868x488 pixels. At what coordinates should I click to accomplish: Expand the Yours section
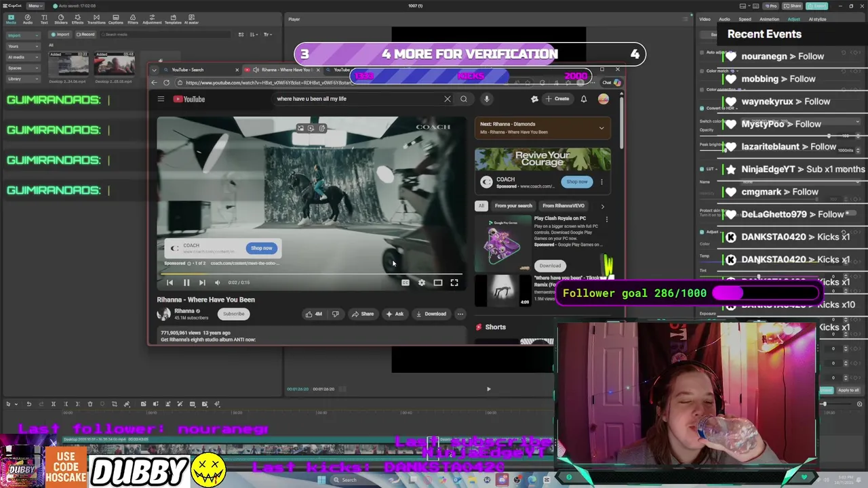point(23,46)
